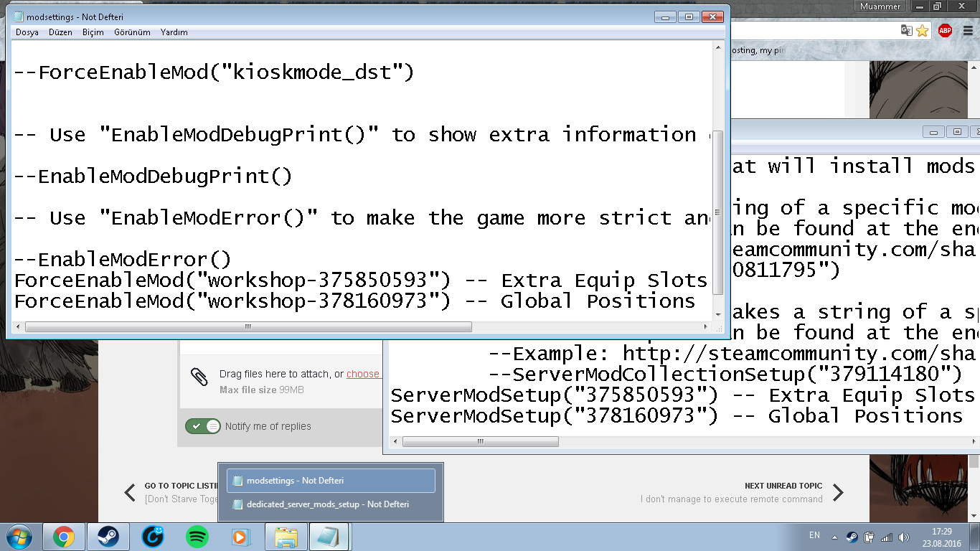Open the EN language selector in the taskbar
The image size is (980, 551).
[814, 535]
